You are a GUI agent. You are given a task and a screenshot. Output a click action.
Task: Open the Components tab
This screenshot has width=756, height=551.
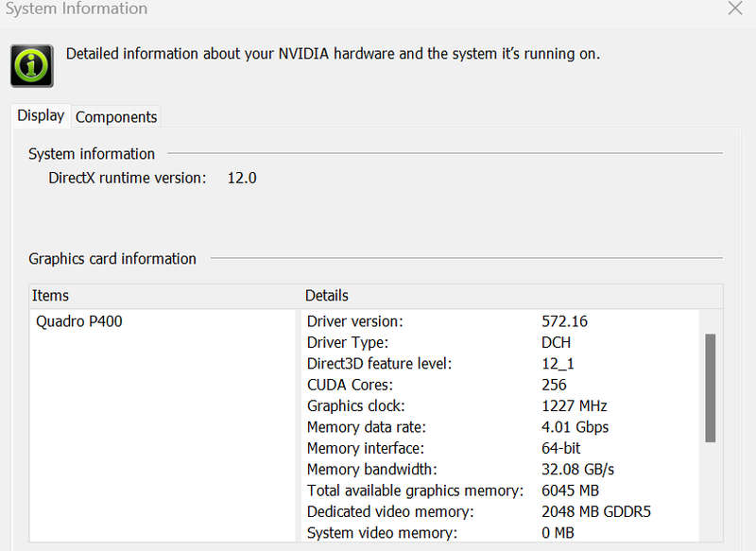pyautogui.click(x=116, y=117)
